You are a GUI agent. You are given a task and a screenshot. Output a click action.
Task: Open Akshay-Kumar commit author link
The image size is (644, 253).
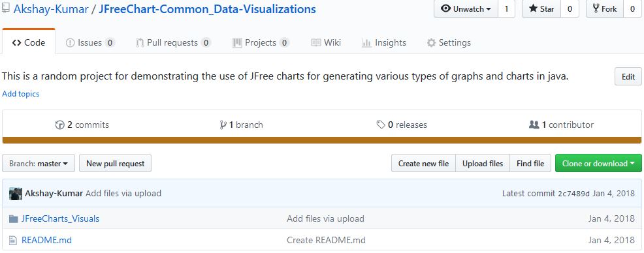(x=54, y=193)
